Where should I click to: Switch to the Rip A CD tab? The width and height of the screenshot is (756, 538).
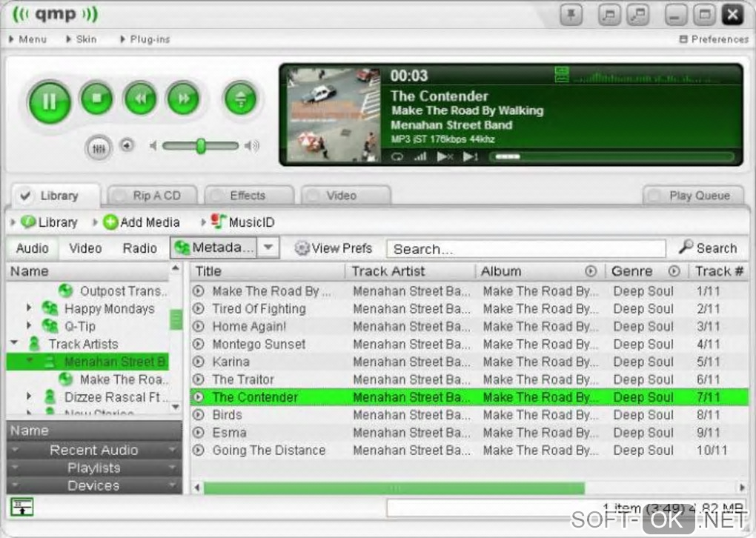click(x=153, y=196)
